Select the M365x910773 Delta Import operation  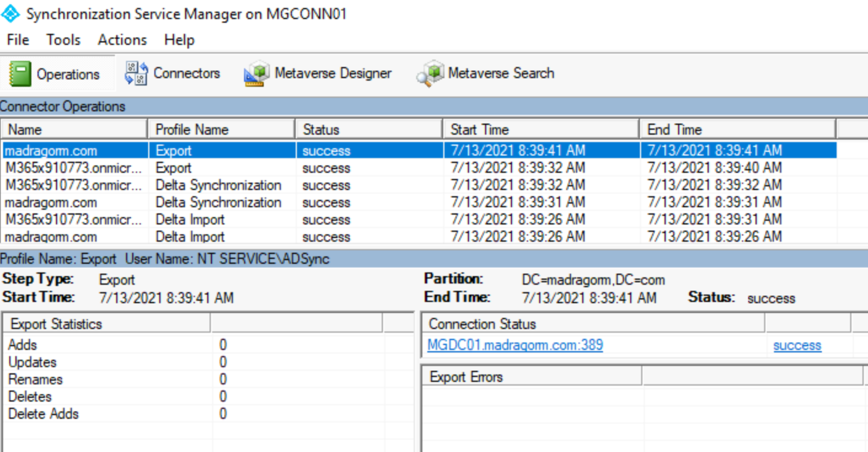click(74, 220)
